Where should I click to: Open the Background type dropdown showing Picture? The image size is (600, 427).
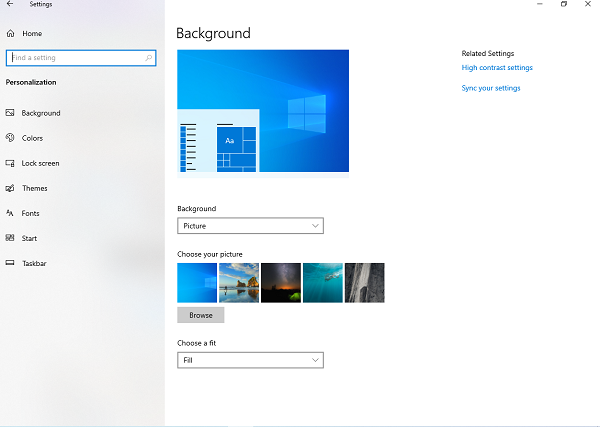pyautogui.click(x=250, y=226)
